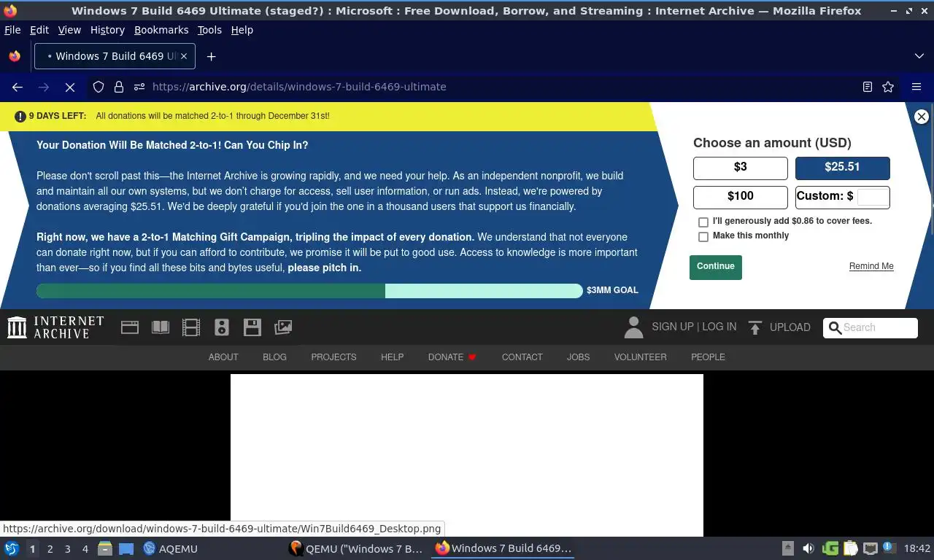This screenshot has width=934, height=560.
Task: Click SIGN UP link
Action: pos(673,327)
